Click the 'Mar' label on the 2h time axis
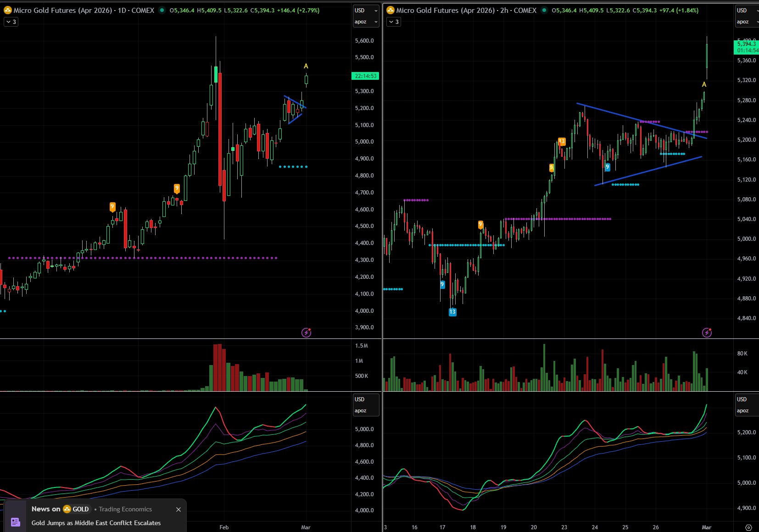Image resolution: width=759 pixels, height=532 pixels. (x=707, y=527)
